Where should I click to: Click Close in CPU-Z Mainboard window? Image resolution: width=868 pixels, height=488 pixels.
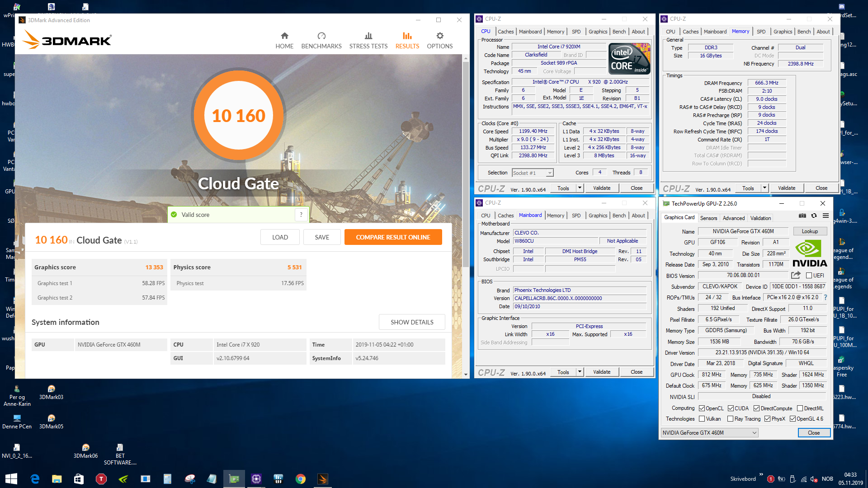pos(637,372)
